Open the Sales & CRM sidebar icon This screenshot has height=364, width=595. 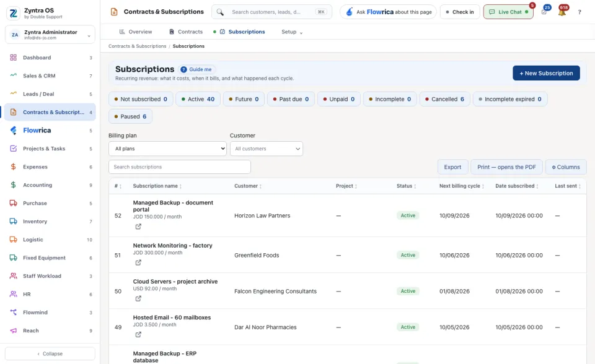[13, 76]
